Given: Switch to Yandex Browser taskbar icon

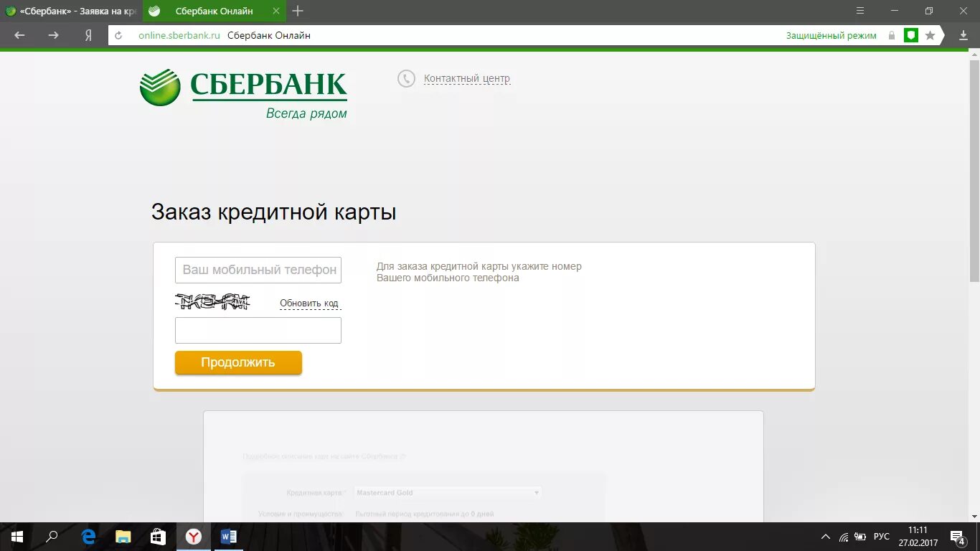Looking at the screenshot, I should click(194, 537).
